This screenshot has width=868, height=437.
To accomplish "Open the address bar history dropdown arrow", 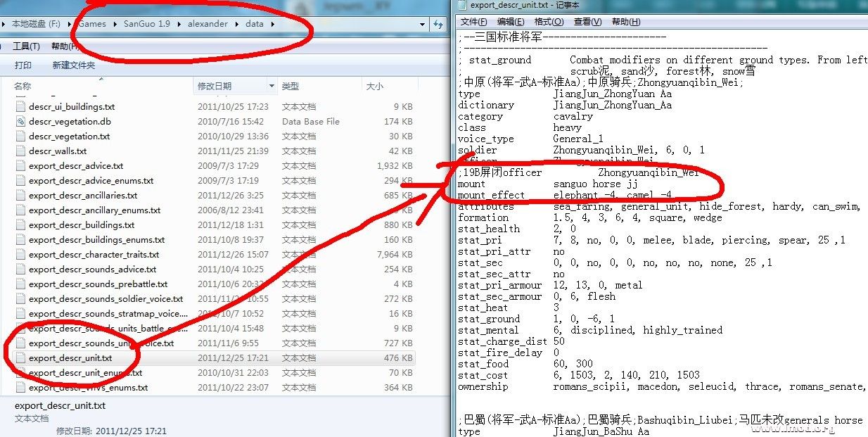I will click(x=422, y=24).
